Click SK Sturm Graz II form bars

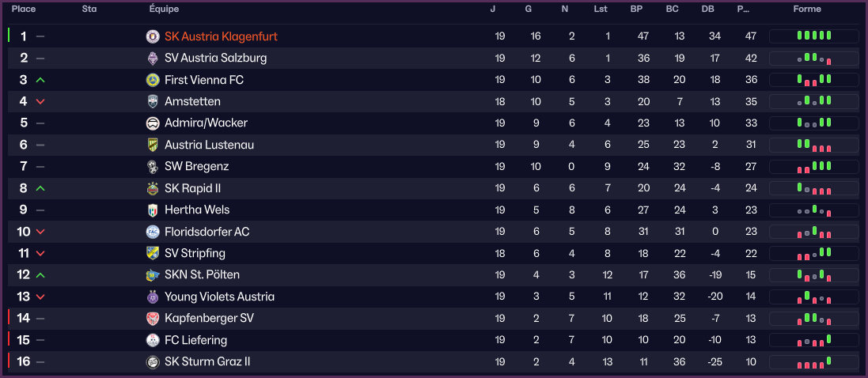pyautogui.click(x=814, y=362)
